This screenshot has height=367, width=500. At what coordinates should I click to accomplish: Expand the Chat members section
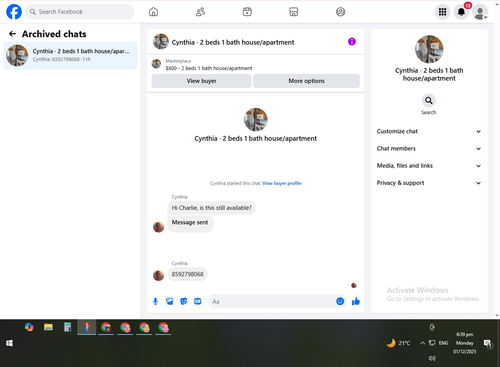(429, 149)
